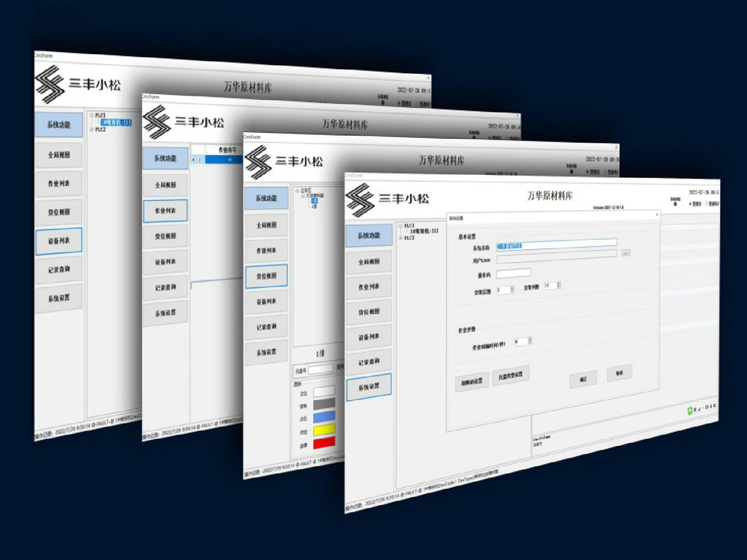
Task: Open 系统设置 in the frontmost window's sidebar
Action: pyautogui.click(x=369, y=387)
